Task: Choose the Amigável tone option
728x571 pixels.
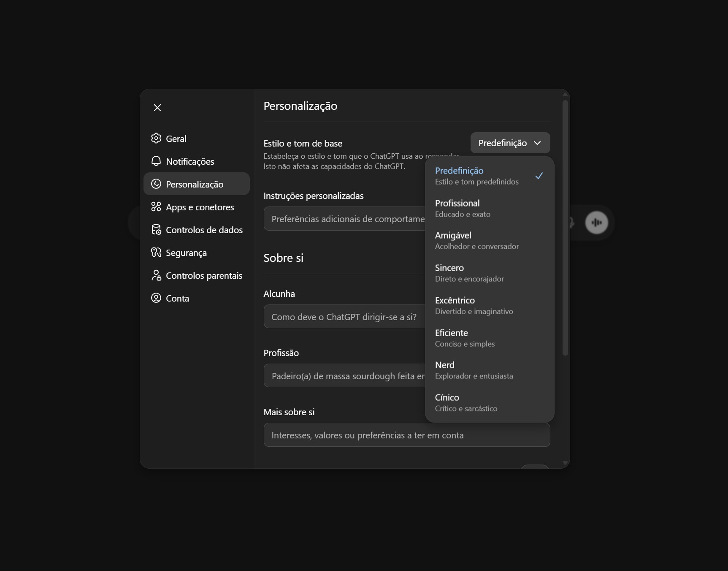Action: point(489,241)
